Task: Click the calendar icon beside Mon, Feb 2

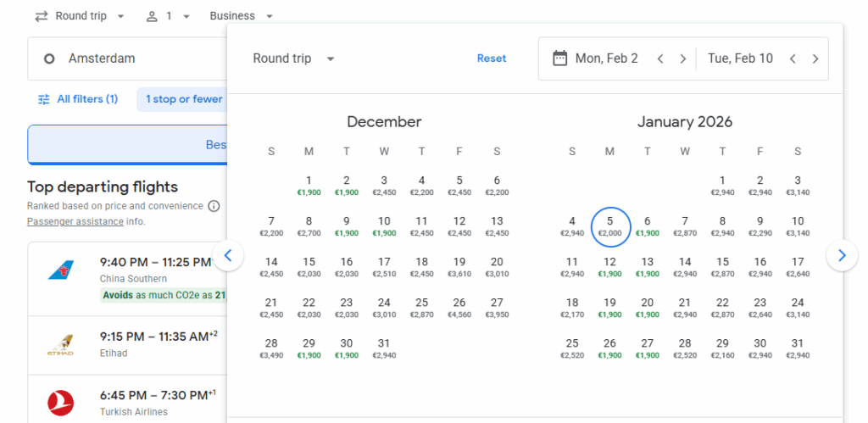Action: coord(559,58)
